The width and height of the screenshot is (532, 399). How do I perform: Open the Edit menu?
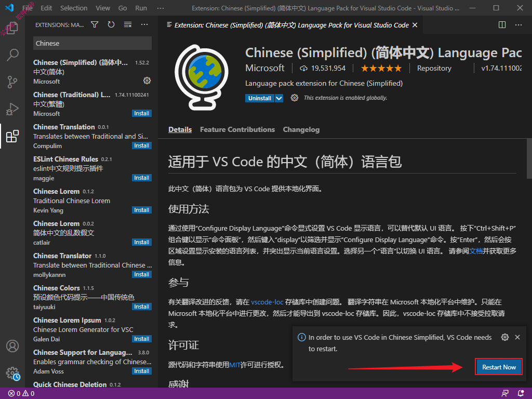click(x=46, y=8)
